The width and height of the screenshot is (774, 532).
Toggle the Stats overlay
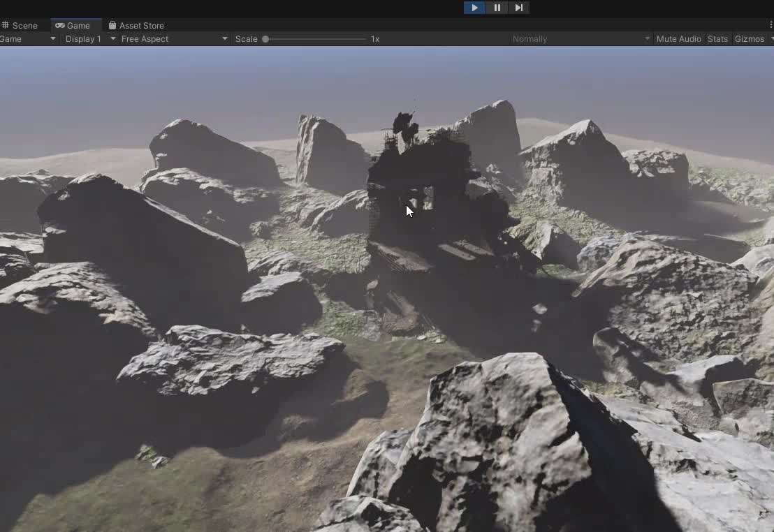click(717, 39)
